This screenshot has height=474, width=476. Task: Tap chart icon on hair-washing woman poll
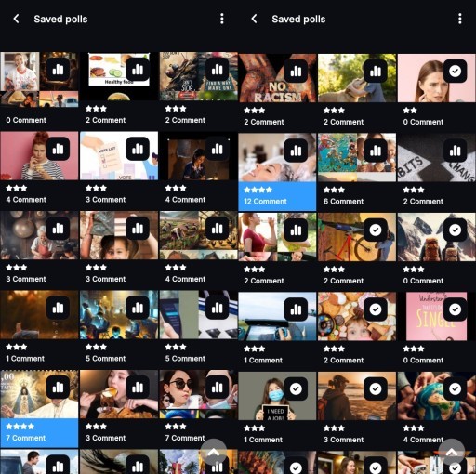(x=296, y=151)
